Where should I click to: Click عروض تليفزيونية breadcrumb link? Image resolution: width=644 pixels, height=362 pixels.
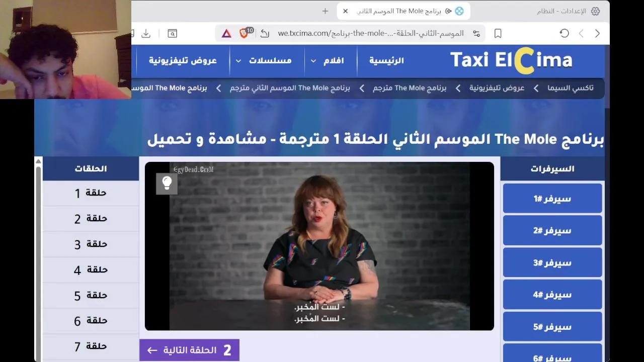[x=497, y=88]
